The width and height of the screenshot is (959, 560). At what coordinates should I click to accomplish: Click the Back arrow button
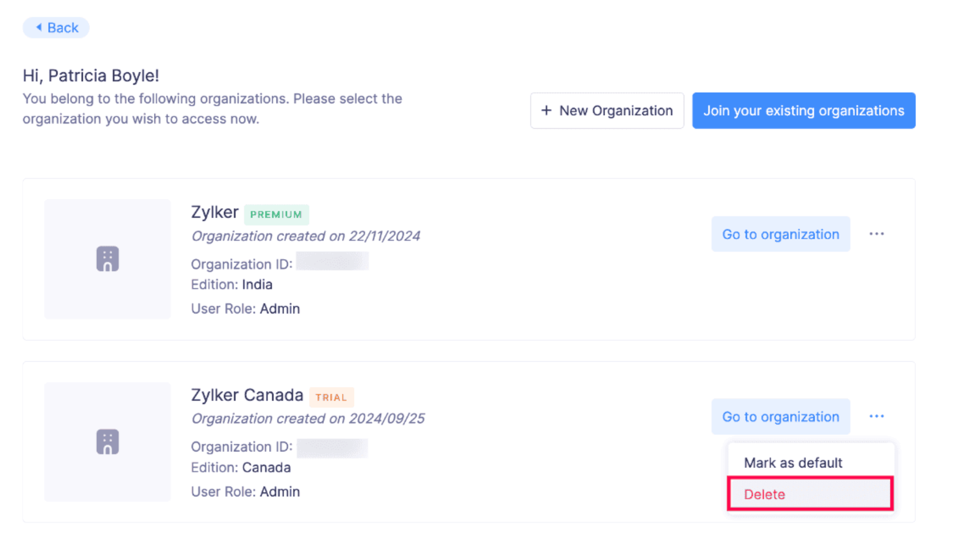[x=56, y=28]
